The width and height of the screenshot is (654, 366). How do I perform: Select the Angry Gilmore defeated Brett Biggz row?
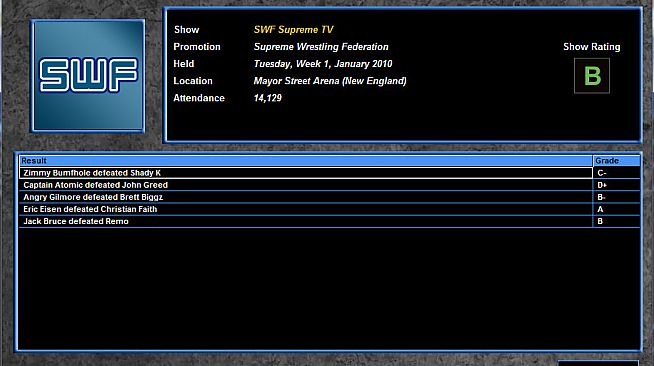coord(306,197)
